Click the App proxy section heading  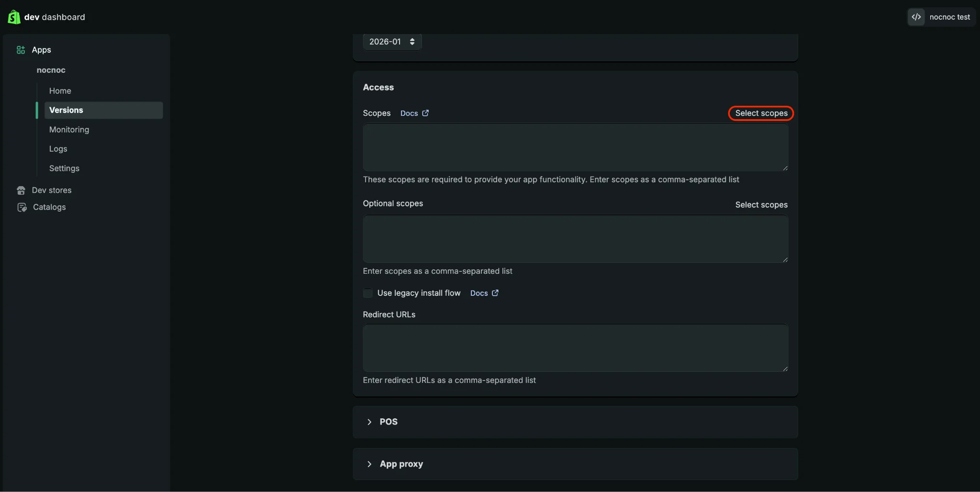(401, 464)
